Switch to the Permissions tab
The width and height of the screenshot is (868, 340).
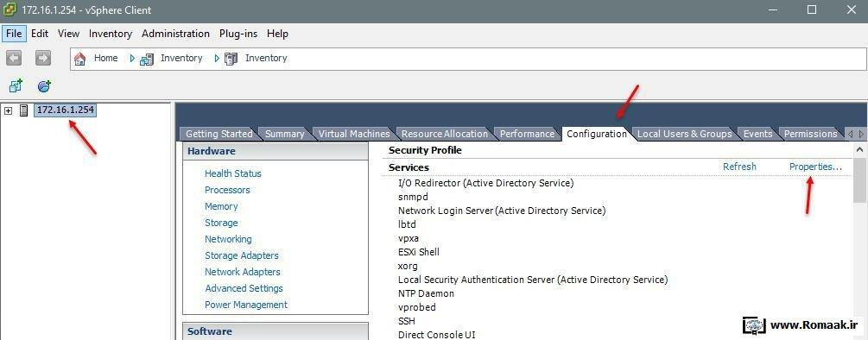(810, 134)
